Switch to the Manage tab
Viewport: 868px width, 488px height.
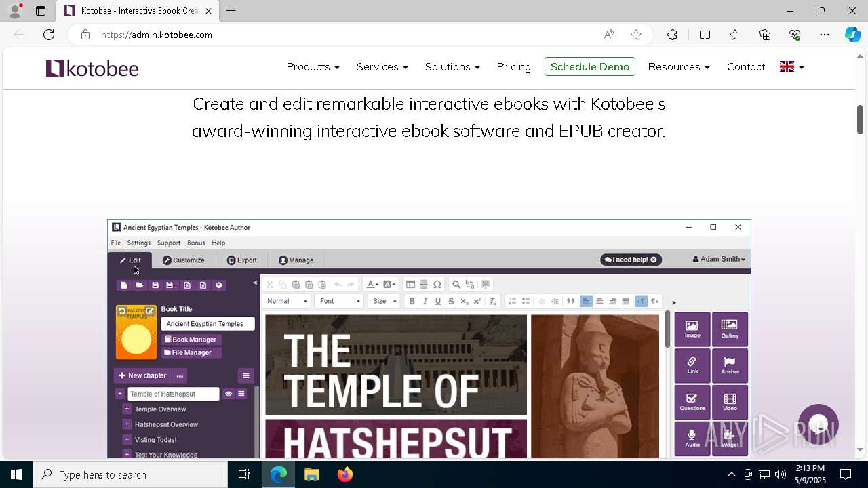pos(296,260)
